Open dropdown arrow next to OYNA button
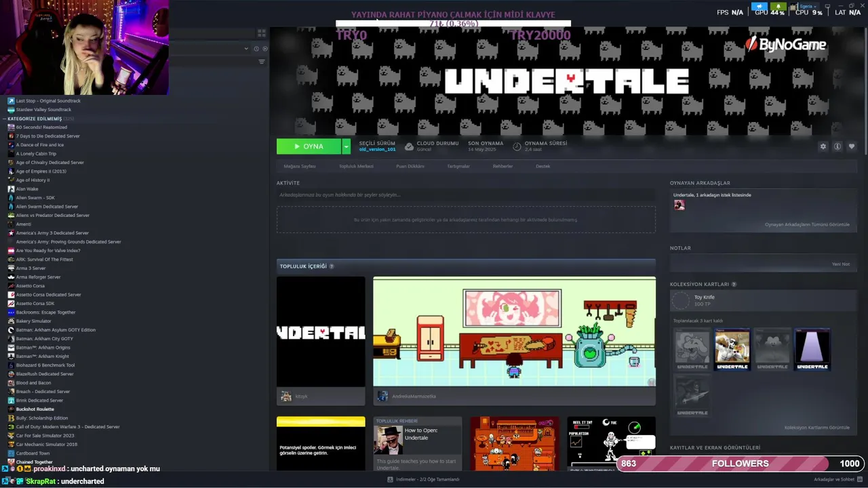This screenshot has width=868, height=488. pos(346,146)
